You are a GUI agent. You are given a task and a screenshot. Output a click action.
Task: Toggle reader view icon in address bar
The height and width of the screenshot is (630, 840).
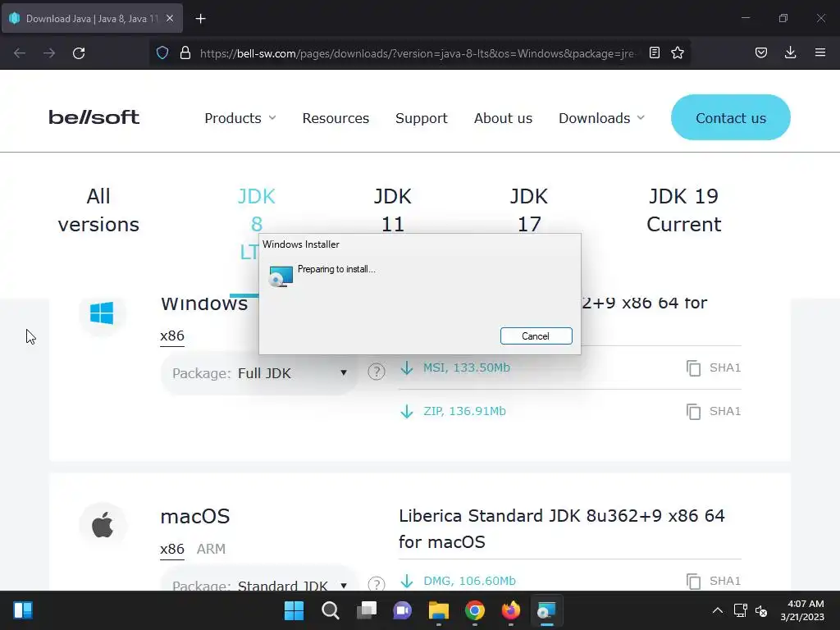pos(654,53)
